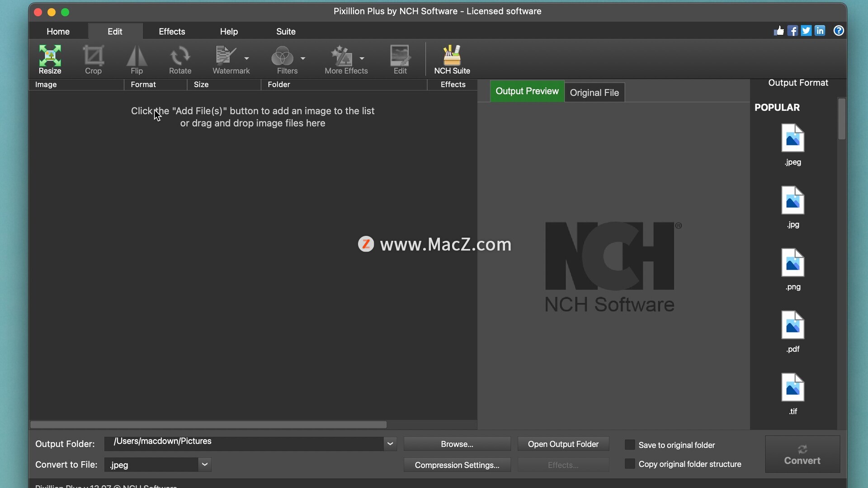
Task: Switch to the Original File tab
Action: pos(594,93)
